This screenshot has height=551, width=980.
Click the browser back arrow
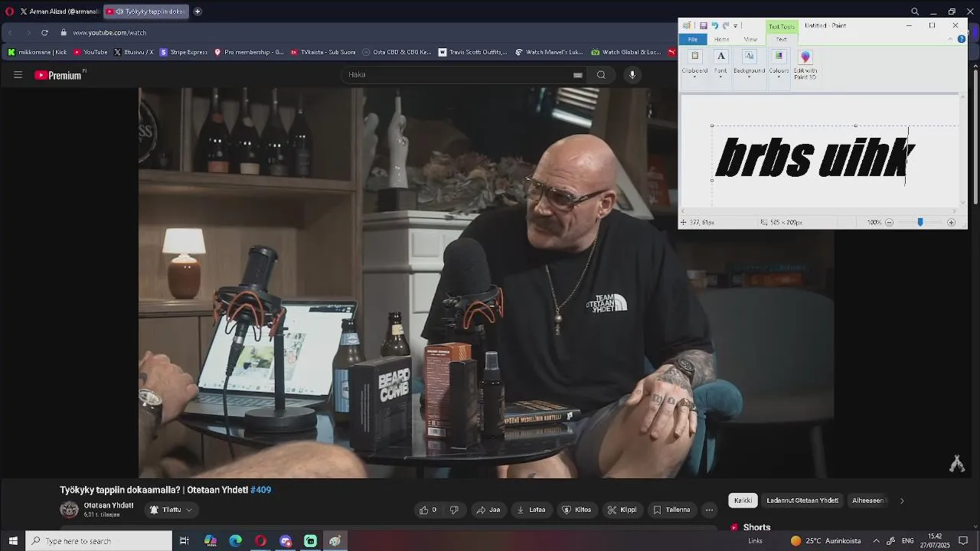pos(10,33)
